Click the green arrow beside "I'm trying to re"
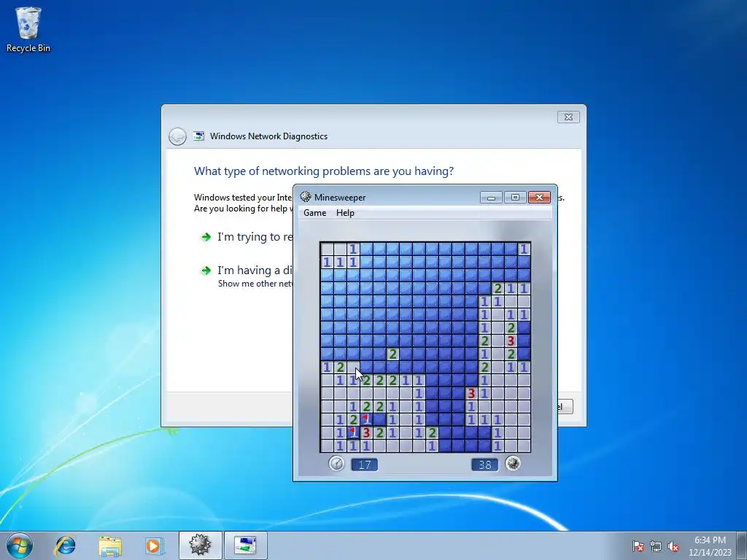The height and width of the screenshot is (560, 747). tap(206, 237)
